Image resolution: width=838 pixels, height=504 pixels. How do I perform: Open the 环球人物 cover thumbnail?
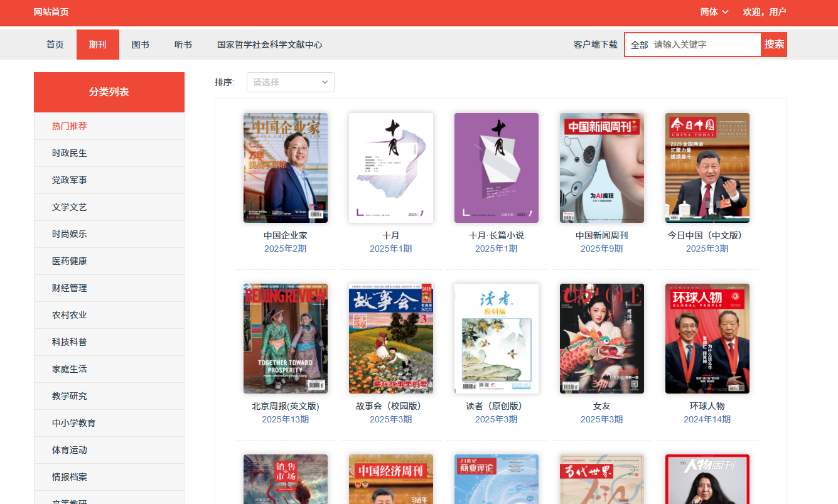(707, 338)
